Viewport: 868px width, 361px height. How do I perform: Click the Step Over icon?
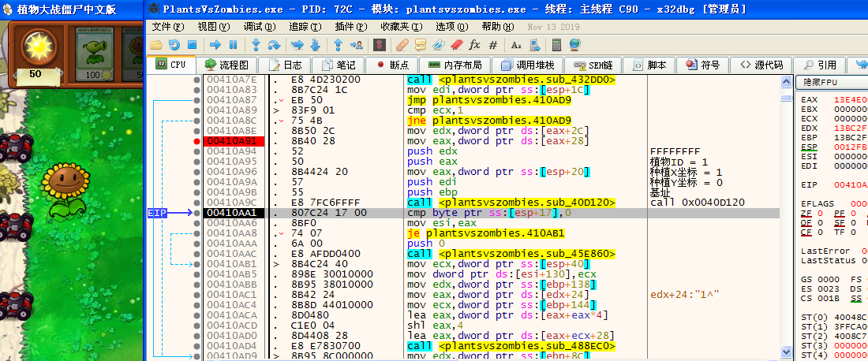[274, 45]
